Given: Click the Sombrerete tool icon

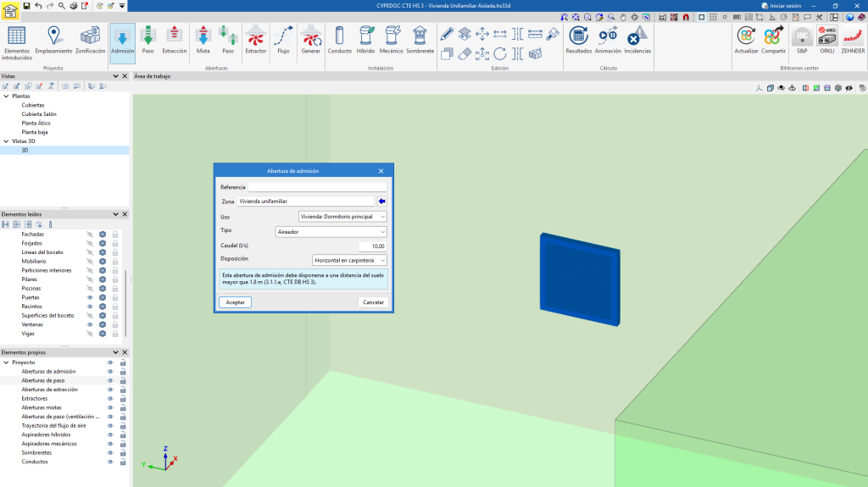Looking at the screenshot, I should [420, 42].
